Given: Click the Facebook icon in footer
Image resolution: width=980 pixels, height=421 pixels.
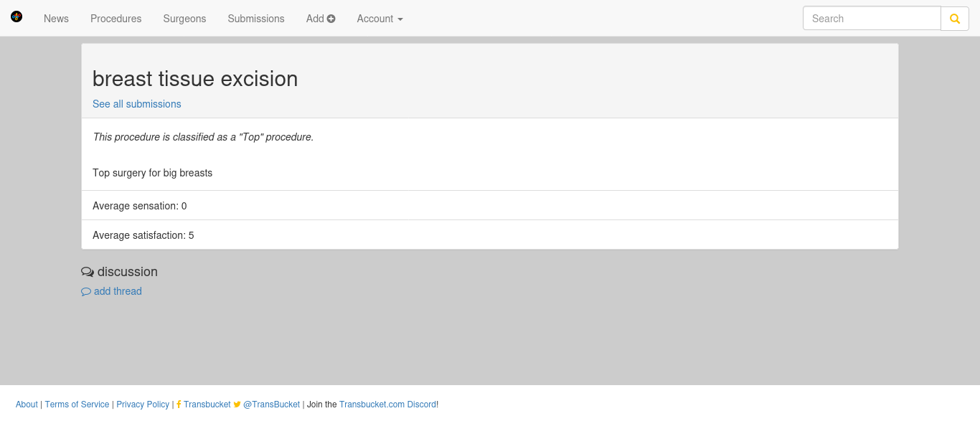Looking at the screenshot, I should (179, 405).
